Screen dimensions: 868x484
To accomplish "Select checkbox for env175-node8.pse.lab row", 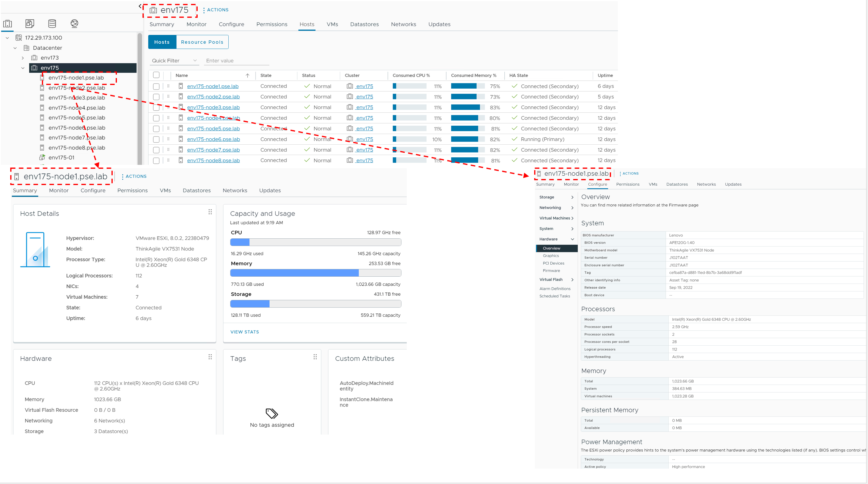I will click(x=156, y=160).
